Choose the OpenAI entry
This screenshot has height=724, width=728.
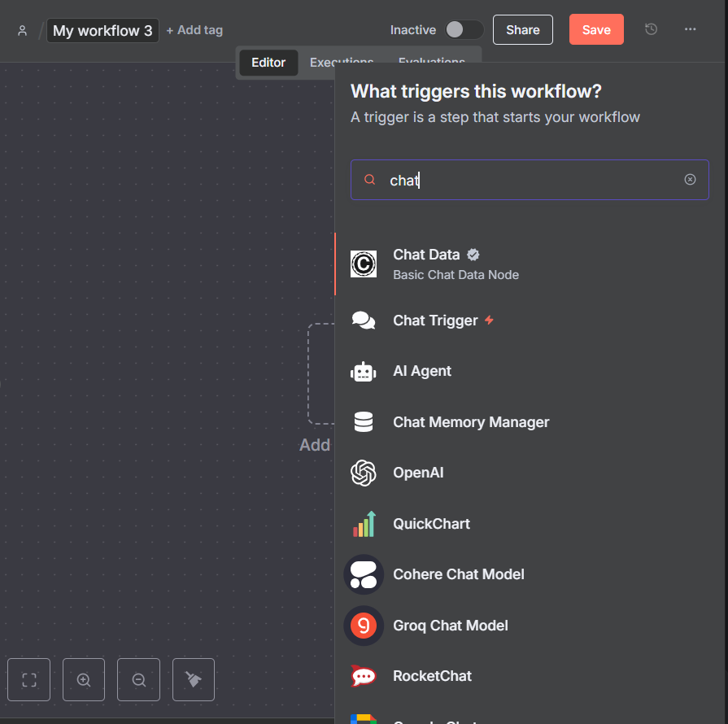click(x=531, y=473)
